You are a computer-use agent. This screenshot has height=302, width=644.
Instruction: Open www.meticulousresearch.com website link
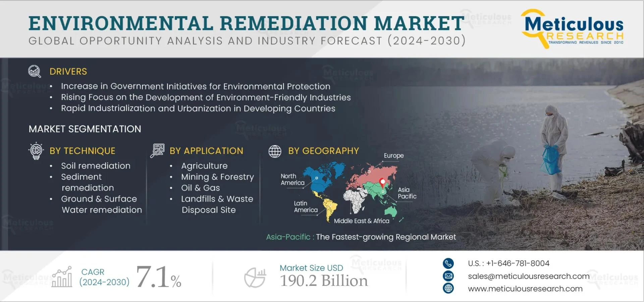coord(525,289)
